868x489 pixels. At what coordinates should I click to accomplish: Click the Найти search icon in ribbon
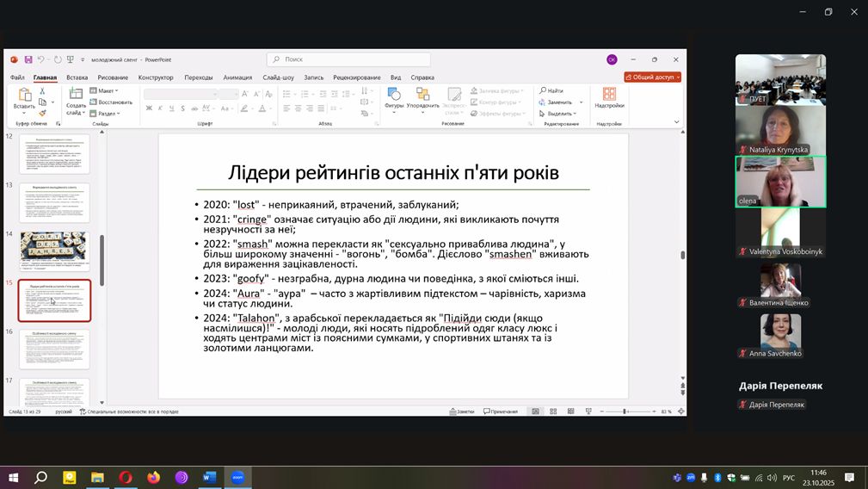pyautogui.click(x=551, y=90)
